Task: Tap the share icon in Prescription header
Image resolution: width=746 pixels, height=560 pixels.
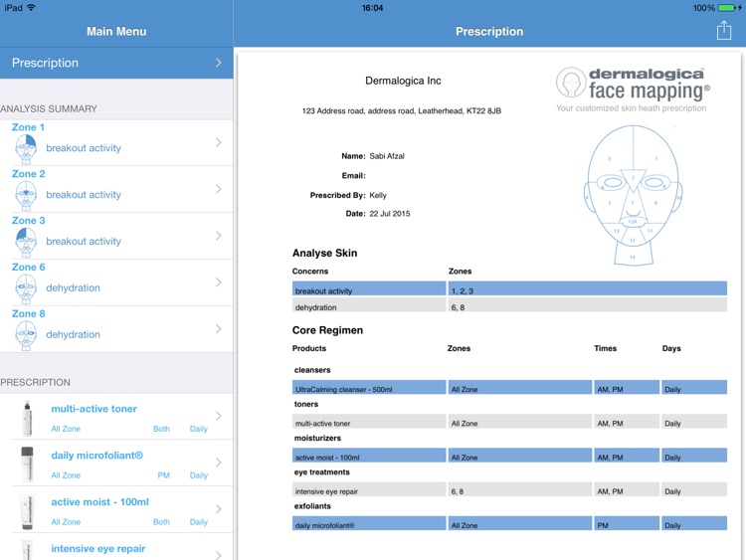Action: (724, 31)
